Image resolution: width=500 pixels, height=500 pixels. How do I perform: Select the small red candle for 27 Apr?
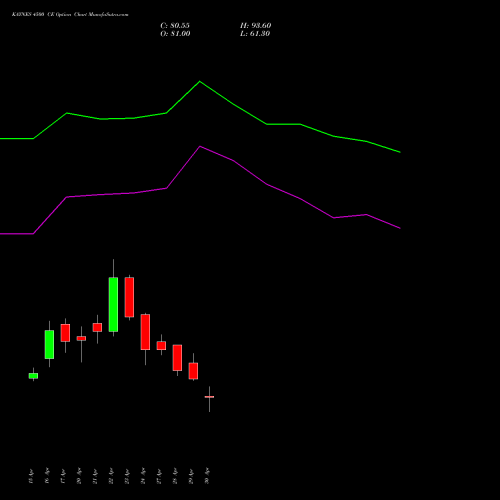[x=161, y=345]
